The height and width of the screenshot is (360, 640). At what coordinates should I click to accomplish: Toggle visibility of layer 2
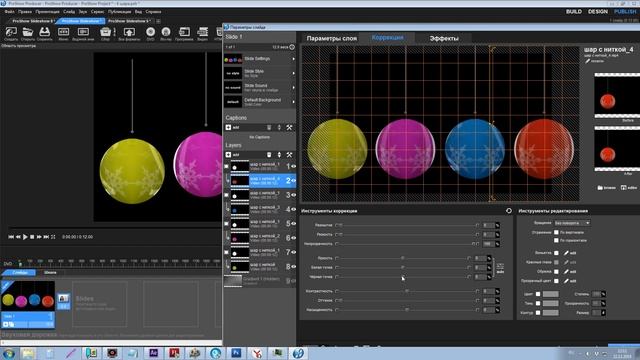click(293, 180)
